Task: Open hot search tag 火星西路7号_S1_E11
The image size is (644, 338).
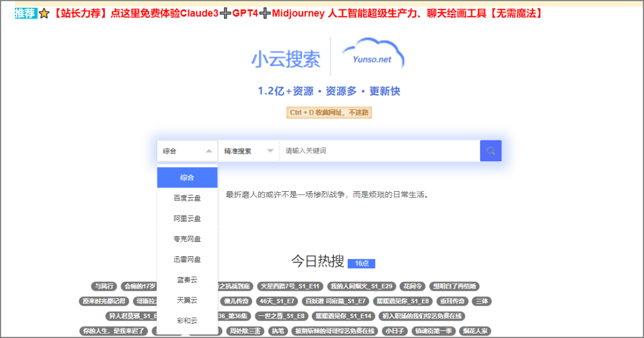Action: click(x=290, y=286)
